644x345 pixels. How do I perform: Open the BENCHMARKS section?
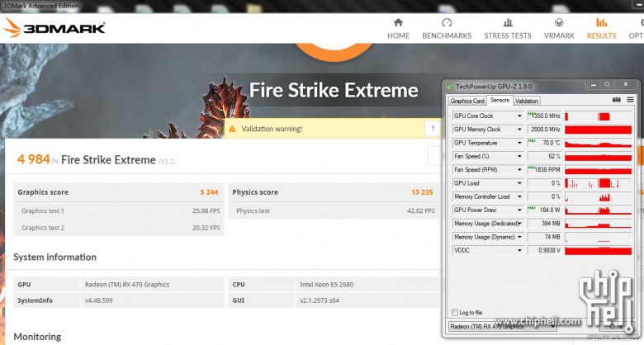point(447,29)
